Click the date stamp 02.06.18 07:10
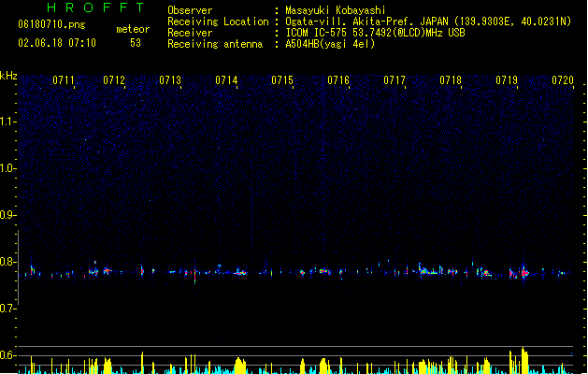The width and height of the screenshot is (588, 374). pos(57,43)
